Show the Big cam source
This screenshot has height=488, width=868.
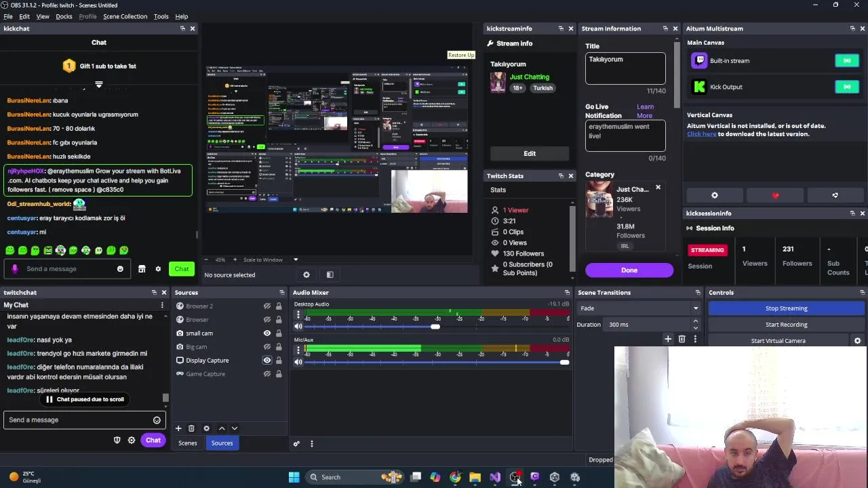[x=267, y=347]
